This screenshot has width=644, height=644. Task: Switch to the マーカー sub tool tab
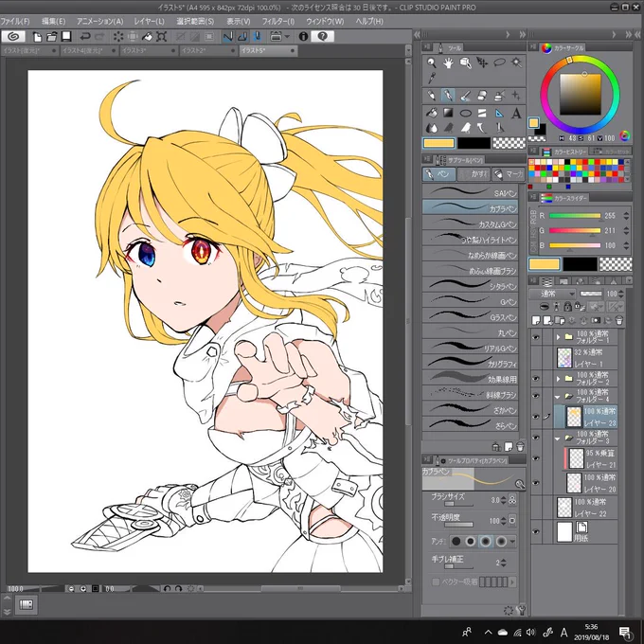(x=509, y=174)
